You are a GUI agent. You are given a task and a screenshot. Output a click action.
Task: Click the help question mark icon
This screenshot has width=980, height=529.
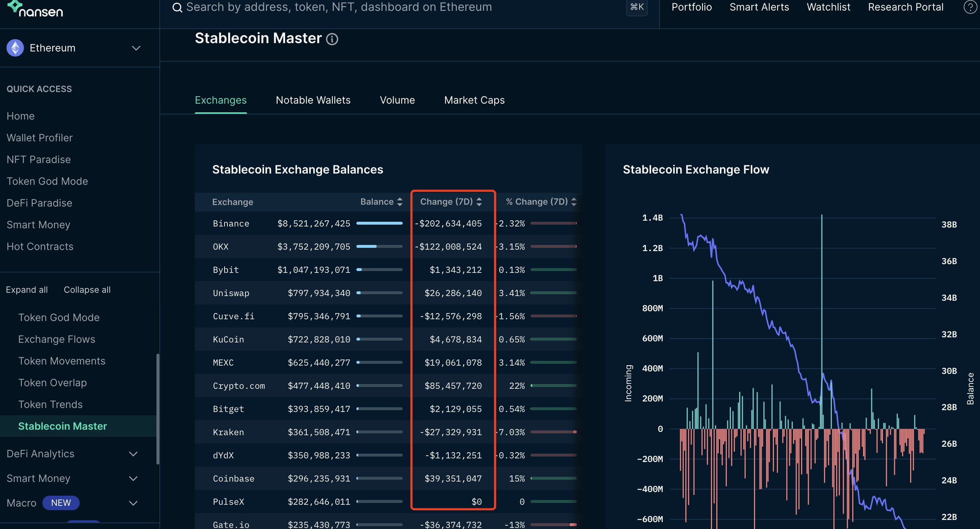click(970, 7)
